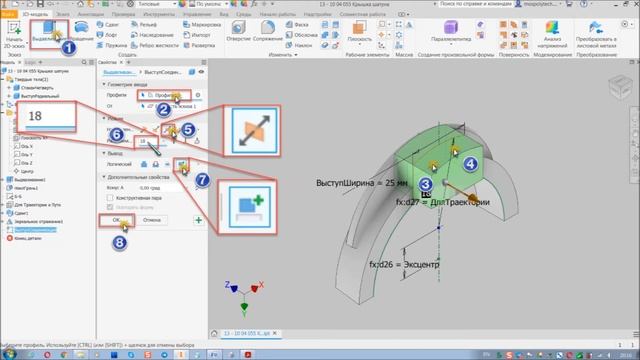Select the Выдавливание (Extrude) tool

[49, 33]
